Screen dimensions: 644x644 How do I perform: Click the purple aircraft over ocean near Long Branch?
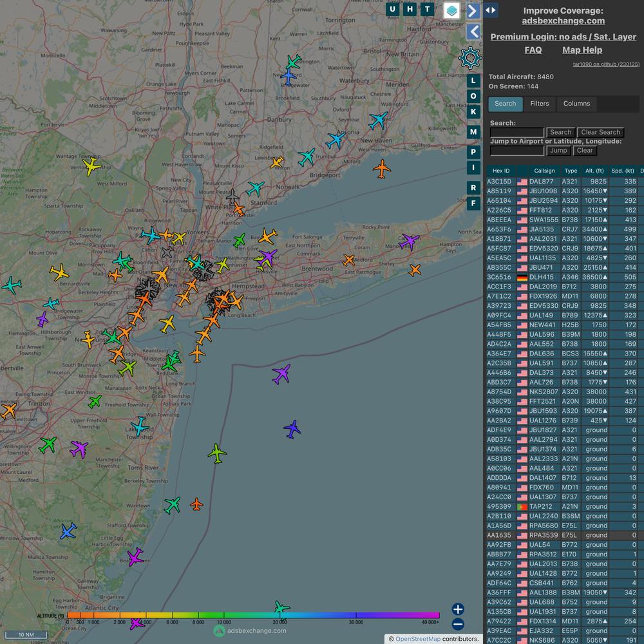click(x=282, y=374)
